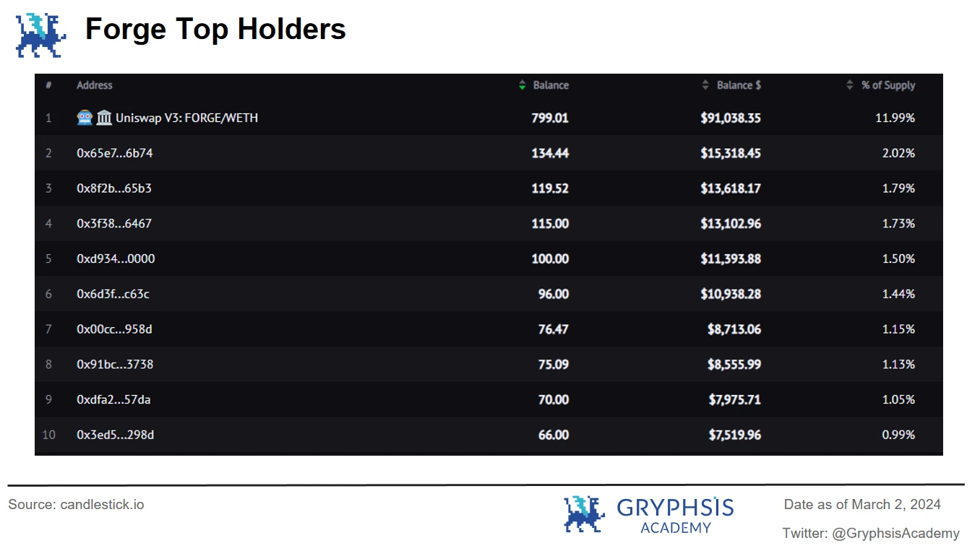Click the gryphon logo beside the title
Viewport: 980px width, 551px height.
point(41,35)
